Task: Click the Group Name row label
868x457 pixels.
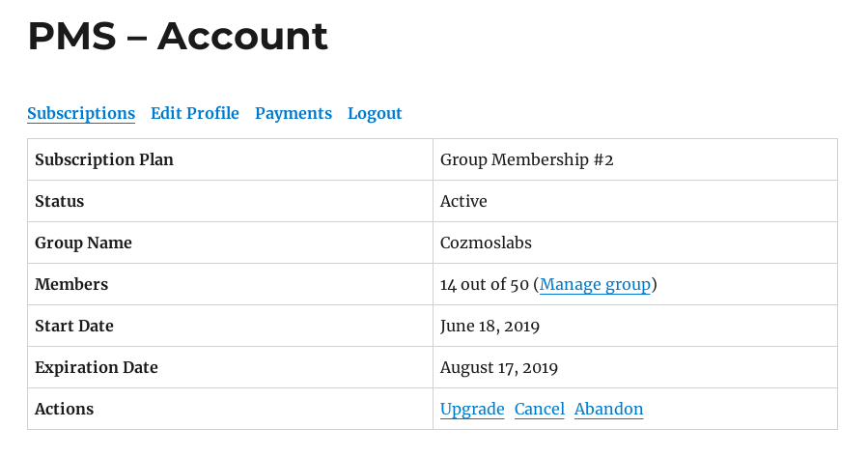Action: pos(83,243)
